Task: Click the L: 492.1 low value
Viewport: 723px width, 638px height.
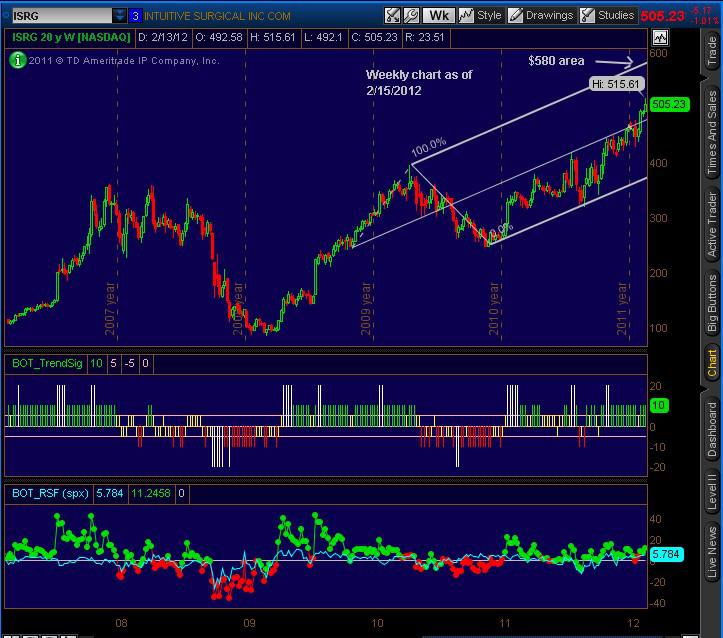Action: 323,37
